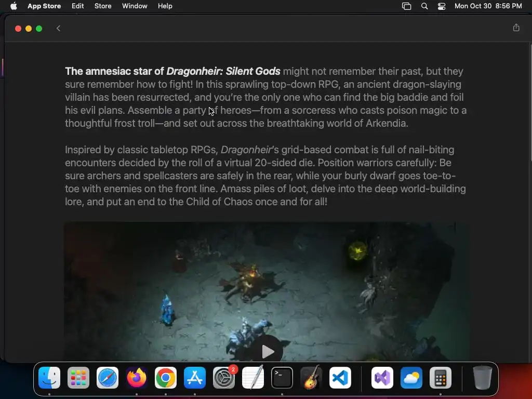Select App Store icon in the Dock
This screenshot has height=399, width=532.
click(x=195, y=378)
